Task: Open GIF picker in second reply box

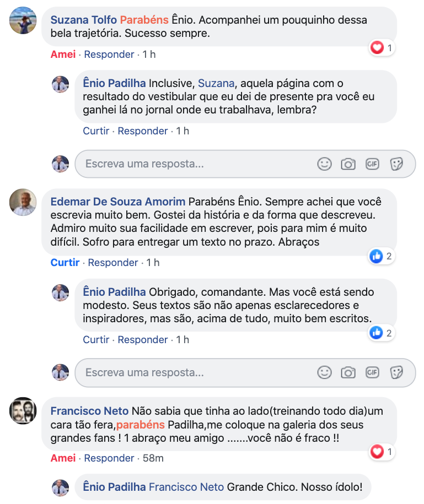Action: click(x=372, y=372)
